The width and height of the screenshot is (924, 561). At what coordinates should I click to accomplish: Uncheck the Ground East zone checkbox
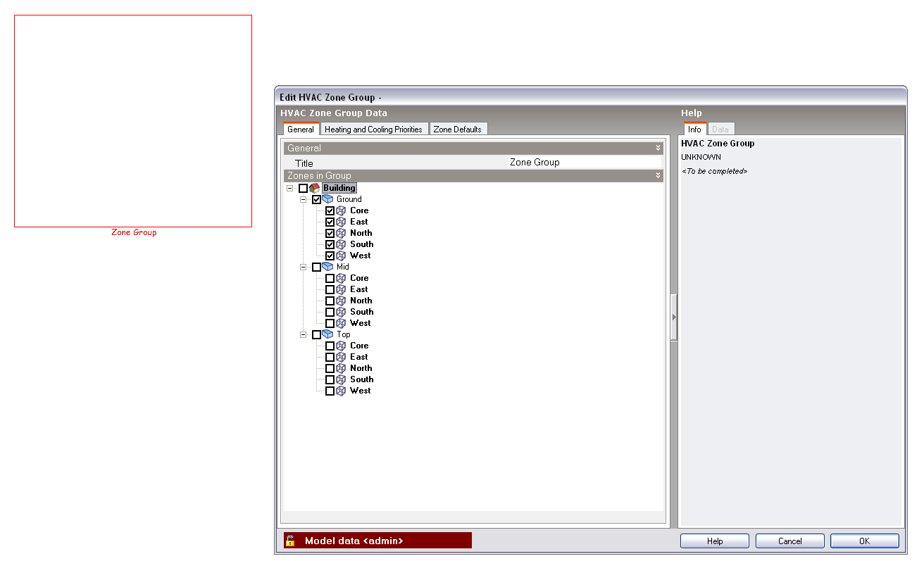(330, 222)
